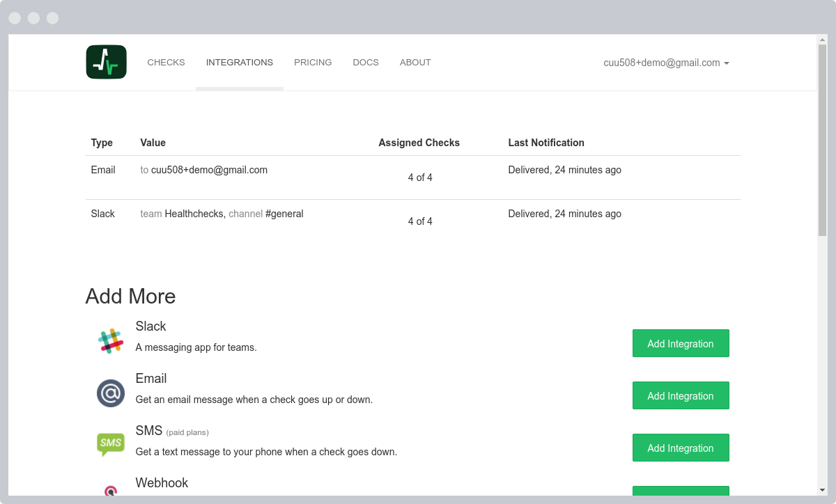836x504 pixels.
Task: Click the email address cuu508+demo@gmail.com in table
Action: [x=209, y=170]
